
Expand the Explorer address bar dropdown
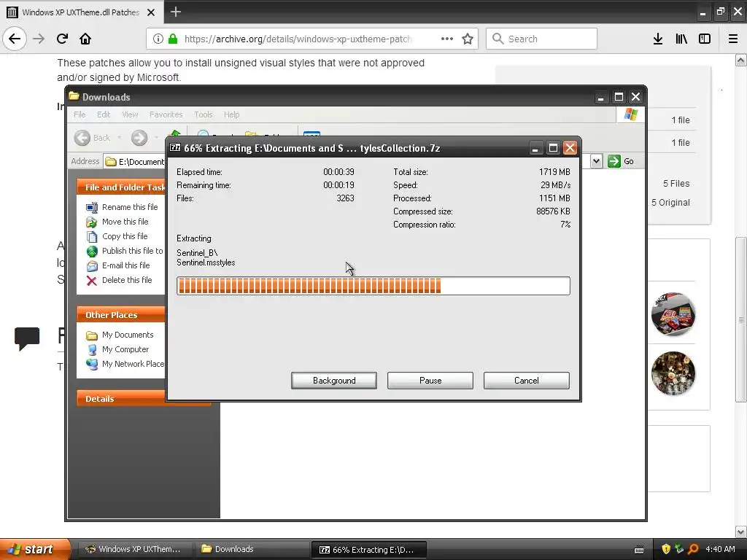point(596,161)
